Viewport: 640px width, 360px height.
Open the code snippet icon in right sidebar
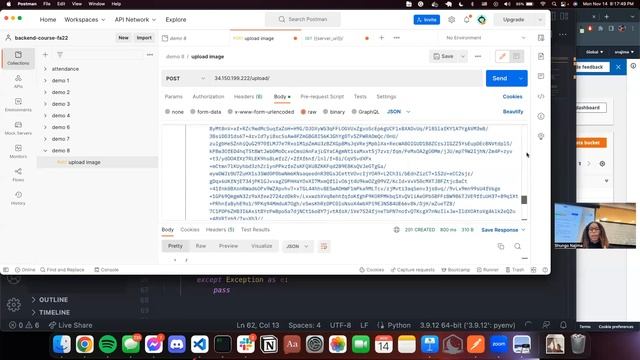[541, 96]
